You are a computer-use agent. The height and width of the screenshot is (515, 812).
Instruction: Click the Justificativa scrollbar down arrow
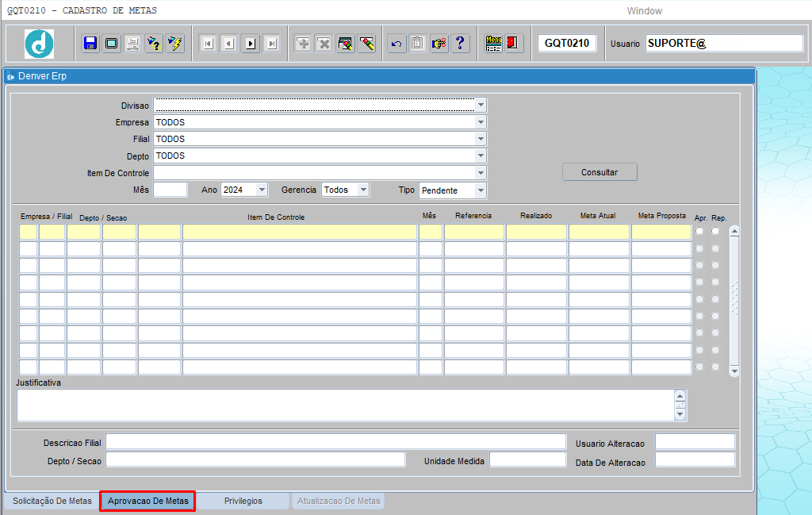(680, 414)
